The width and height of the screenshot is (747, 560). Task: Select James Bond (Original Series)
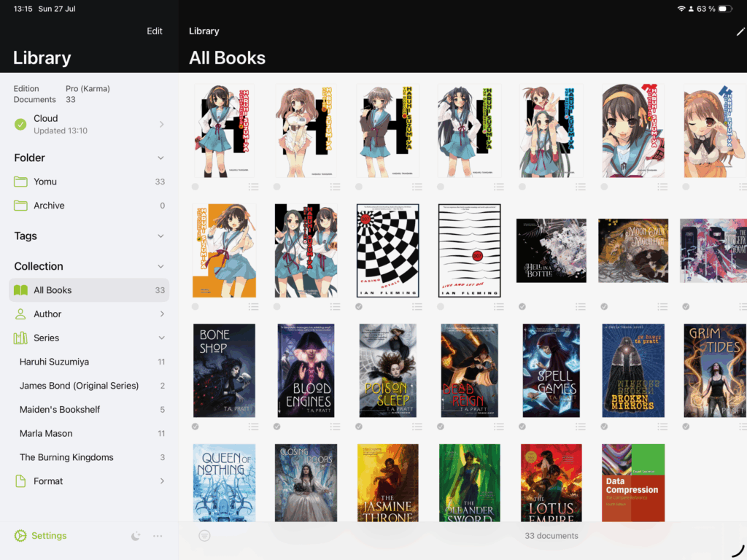coord(89,386)
